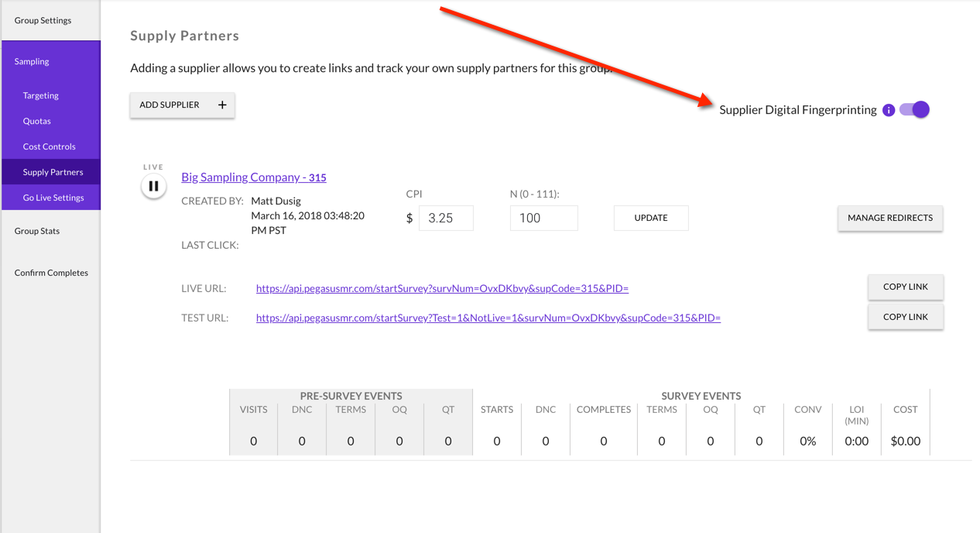The image size is (980, 533).
Task: Collapse the Sampling sidebar section
Action: coord(32,61)
